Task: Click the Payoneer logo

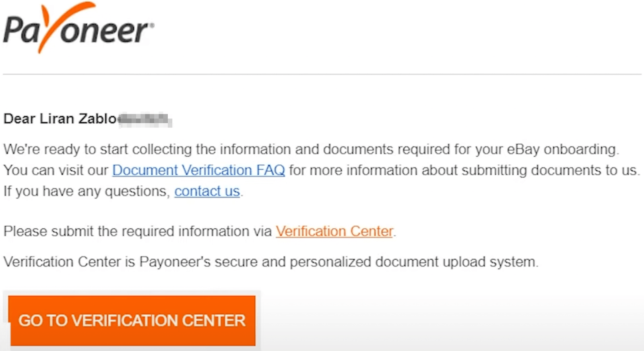Action: coord(79,27)
